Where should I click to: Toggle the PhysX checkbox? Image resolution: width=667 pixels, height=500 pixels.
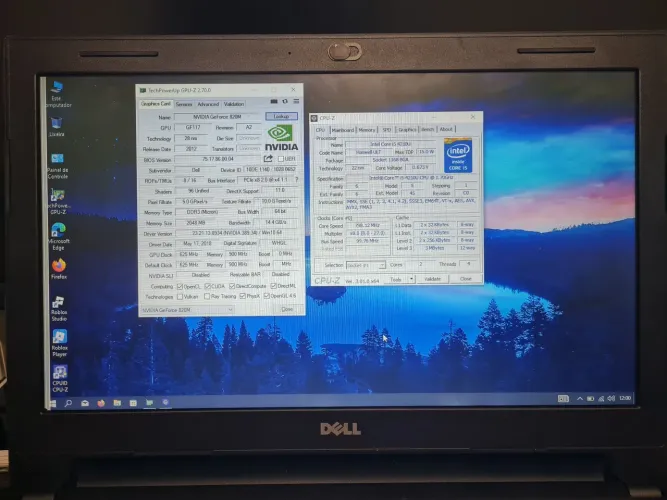click(x=242, y=296)
